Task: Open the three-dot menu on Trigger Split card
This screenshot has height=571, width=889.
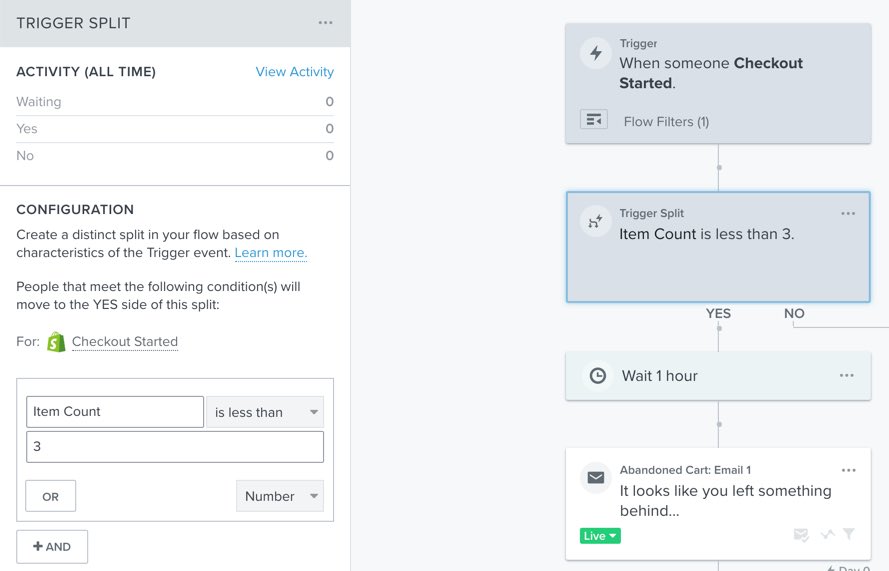Action: 848,213
